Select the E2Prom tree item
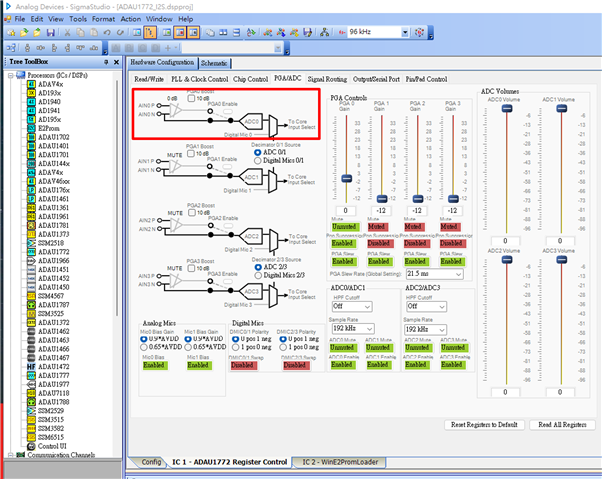Screen dimensions: 602x479 point(49,128)
